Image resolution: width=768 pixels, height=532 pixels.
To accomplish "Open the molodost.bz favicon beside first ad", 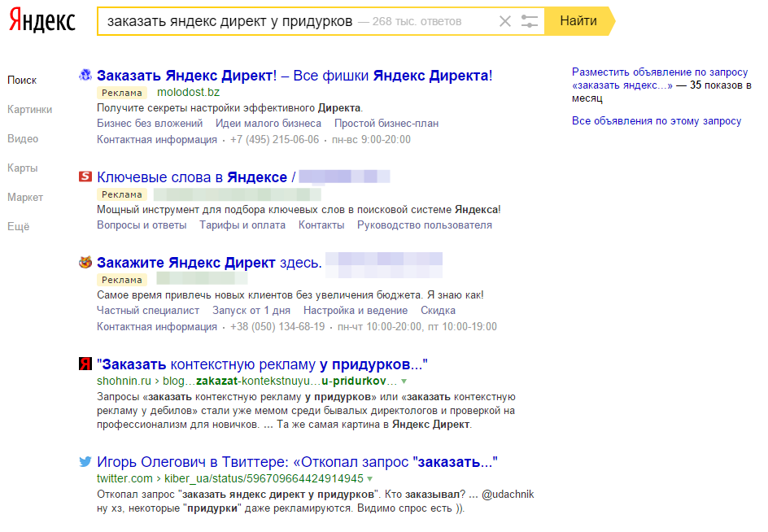I will pyautogui.click(x=85, y=75).
